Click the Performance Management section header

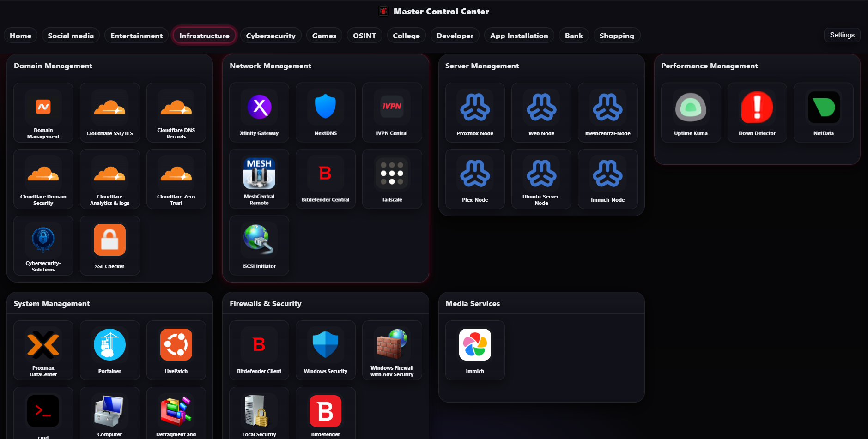point(710,66)
